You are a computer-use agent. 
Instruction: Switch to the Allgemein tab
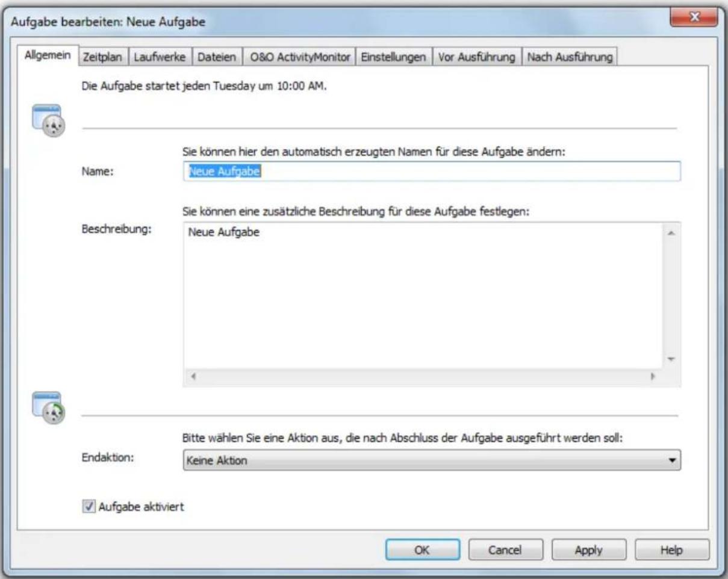[x=48, y=57]
